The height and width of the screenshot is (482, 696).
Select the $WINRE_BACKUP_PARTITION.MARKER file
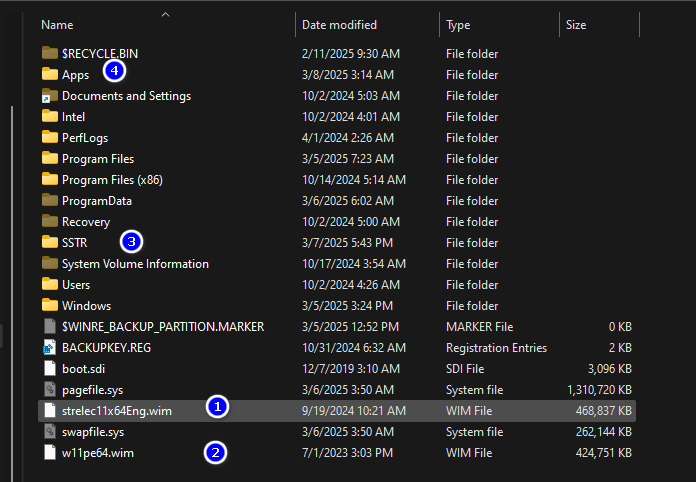coord(163,327)
